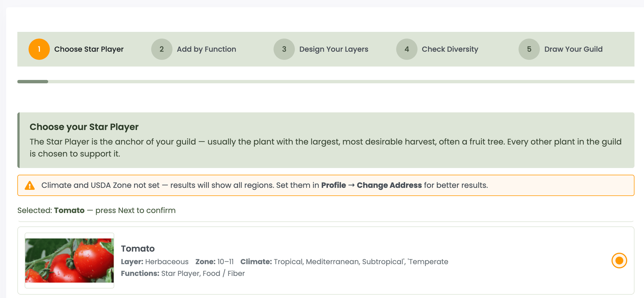The height and width of the screenshot is (298, 644).
Task: Click the Selected: Tomato confirmation text
Action: [96, 211]
